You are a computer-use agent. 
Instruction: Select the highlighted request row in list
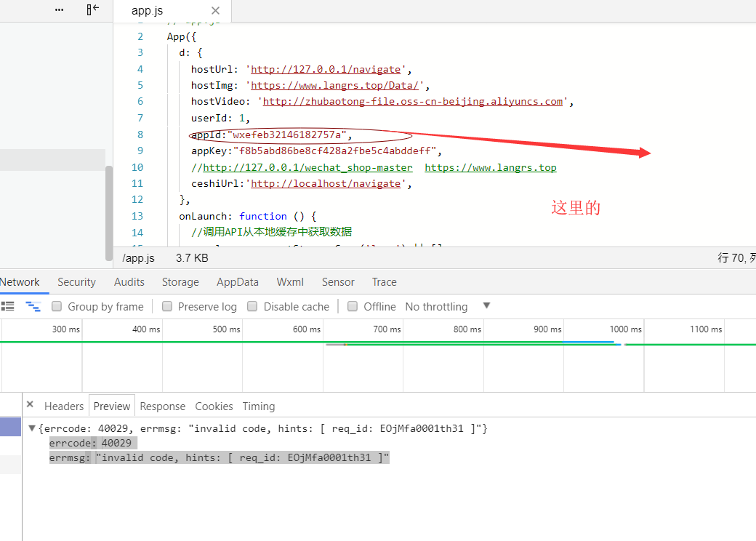(x=10, y=428)
